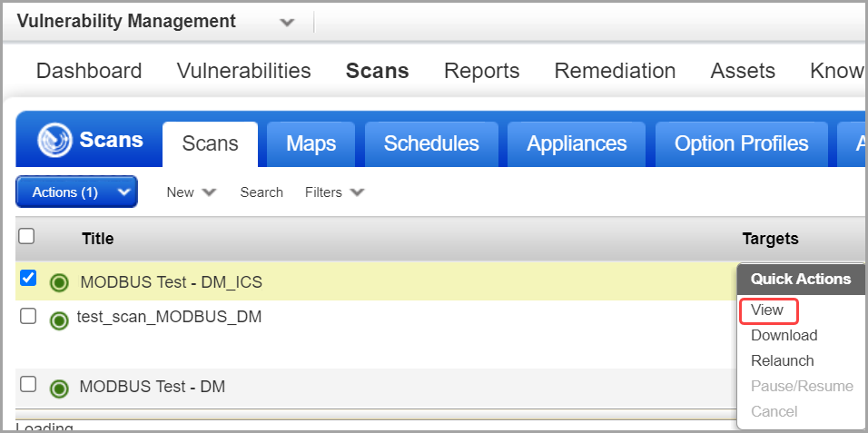The image size is (868, 433).
Task: Click status icon for MODBUS Test - DM_ICS
Action: (60, 282)
